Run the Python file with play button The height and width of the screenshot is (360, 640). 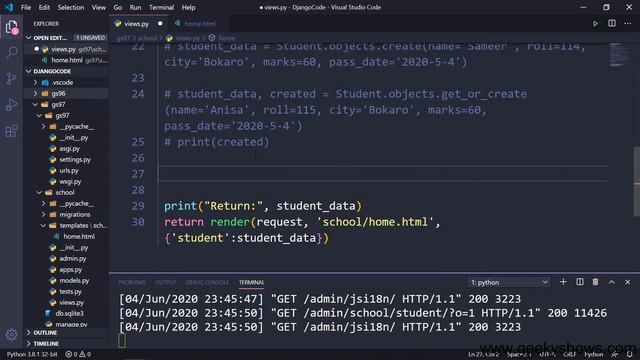click(595, 24)
